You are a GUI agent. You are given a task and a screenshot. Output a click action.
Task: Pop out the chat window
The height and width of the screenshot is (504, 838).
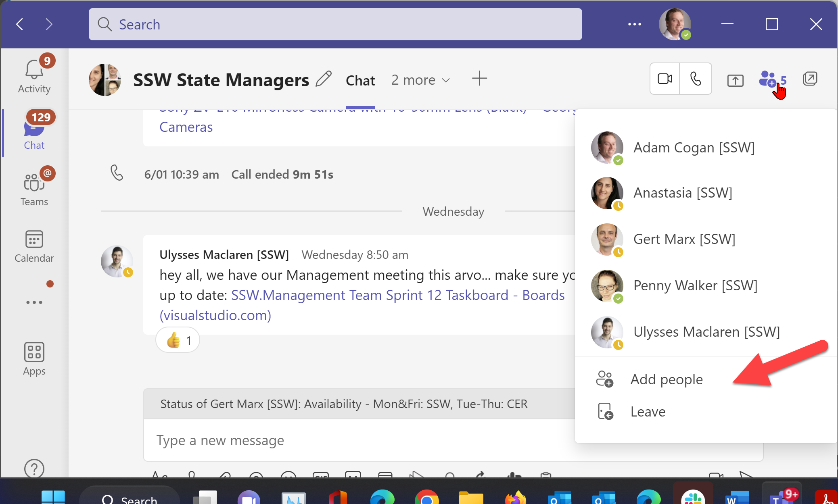click(x=810, y=79)
